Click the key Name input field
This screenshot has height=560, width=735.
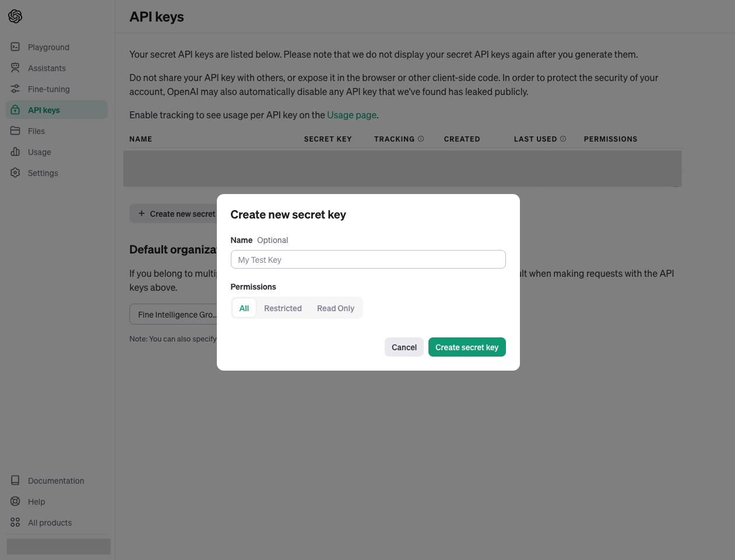tap(368, 260)
